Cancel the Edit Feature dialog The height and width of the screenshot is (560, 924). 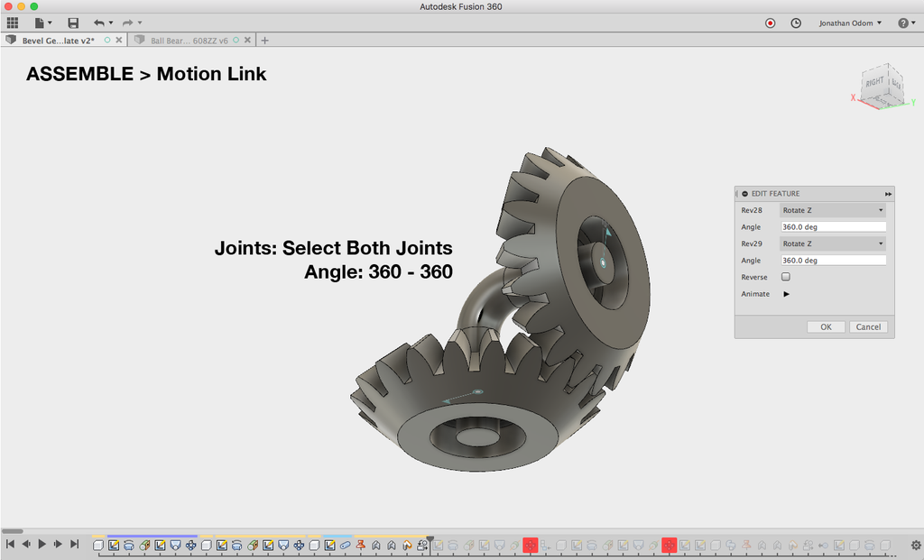coord(868,326)
